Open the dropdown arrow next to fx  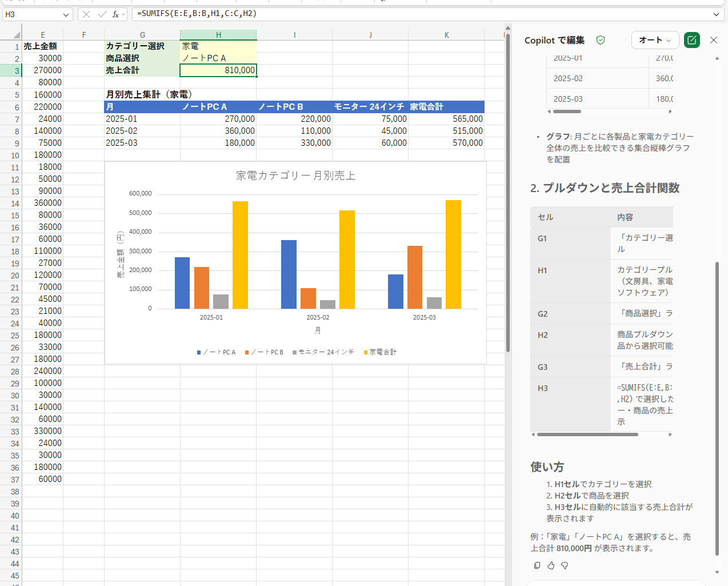[123, 15]
